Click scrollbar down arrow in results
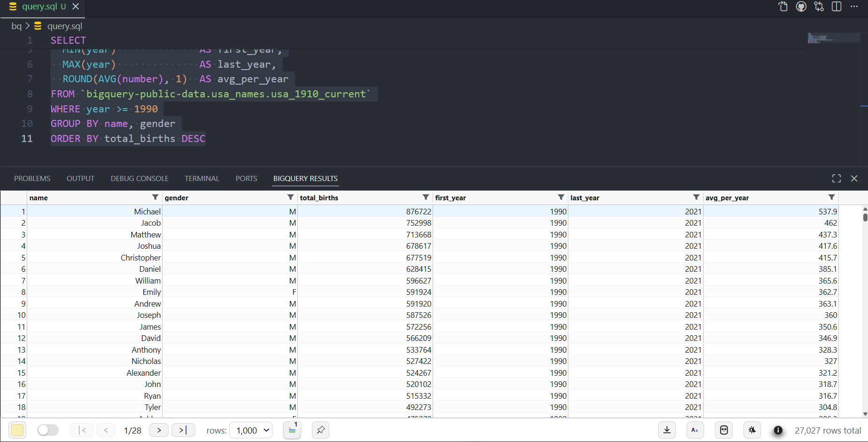The image size is (868, 442). (865, 414)
